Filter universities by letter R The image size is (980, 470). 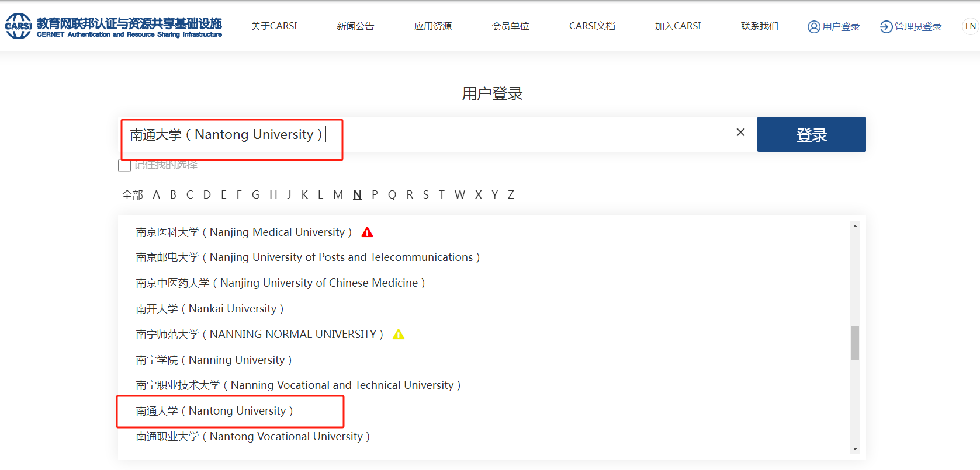[410, 195]
